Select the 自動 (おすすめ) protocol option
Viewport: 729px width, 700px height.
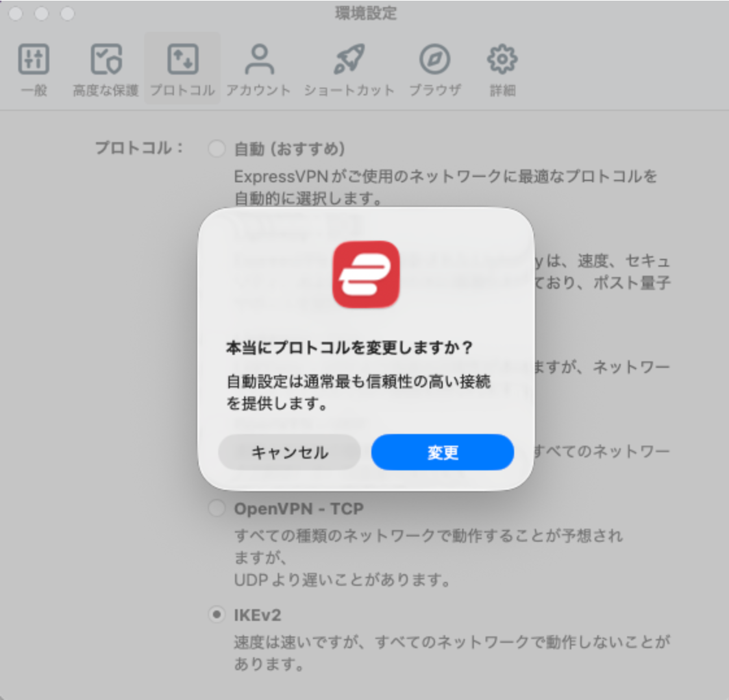click(x=217, y=149)
